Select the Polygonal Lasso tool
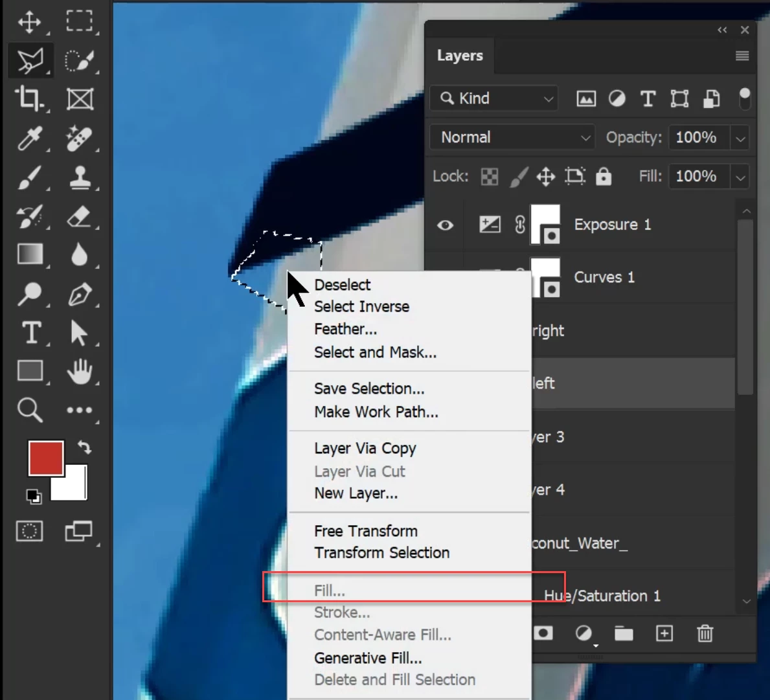This screenshot has width=770, height=700. pyautogui.click(x=30, y=61)
